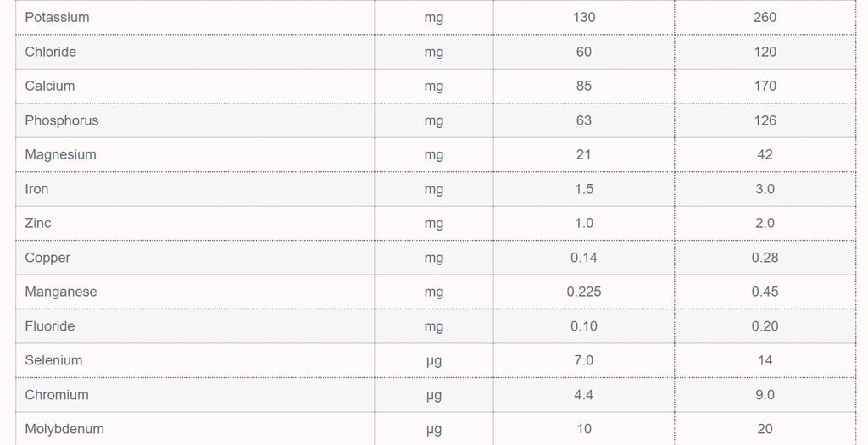Image resolution: width=868 pixels, height=445 pixels.
Task: Click the Zinc value 2.0
Action: [765, 223]
